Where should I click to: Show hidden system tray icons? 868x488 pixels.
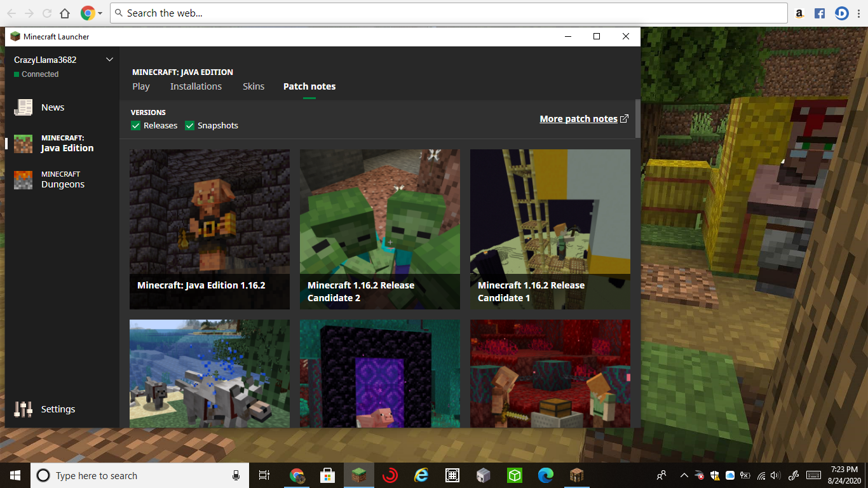tap(684, 475)
